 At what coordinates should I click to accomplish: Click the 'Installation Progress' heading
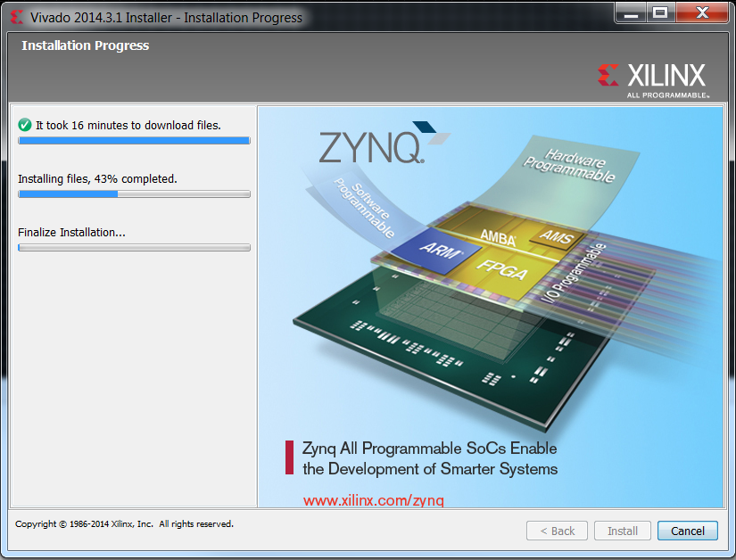pyautogui.click(x=86, y=45)
